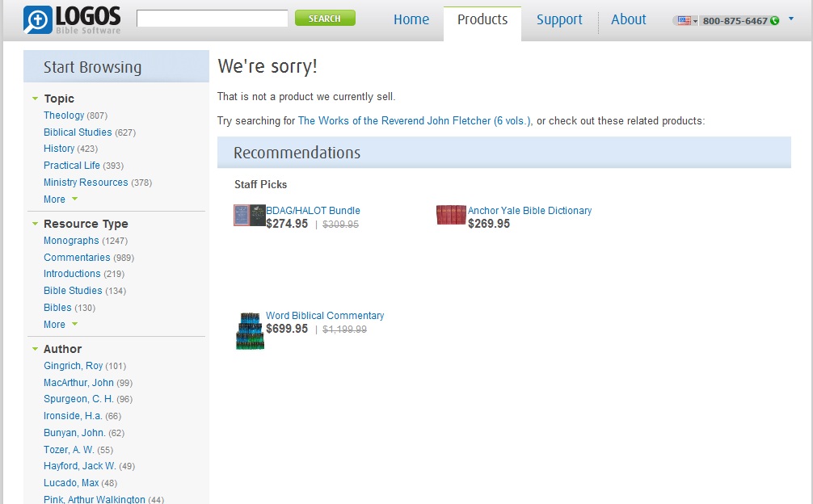Open the Biblical Studies topic link
The image size is (813, 504).
(x=78, y=132)
